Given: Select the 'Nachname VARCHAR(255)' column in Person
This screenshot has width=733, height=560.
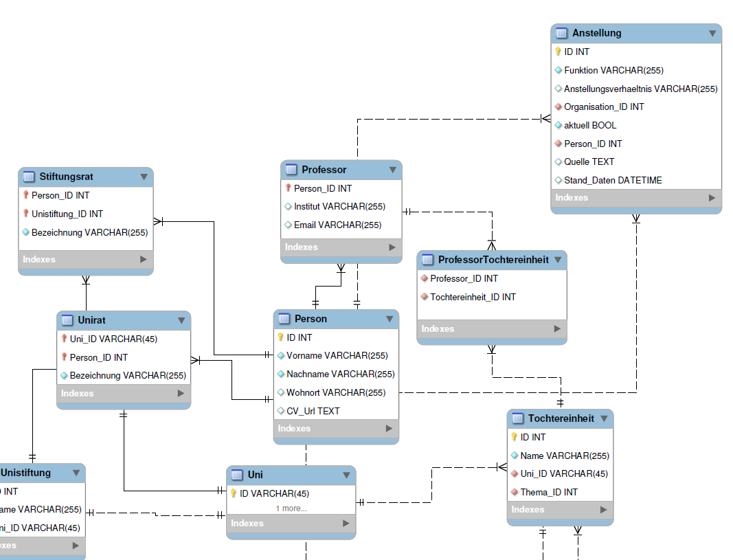Looking at the screenshot, I should pyautogui.click(x=336, y=374).
